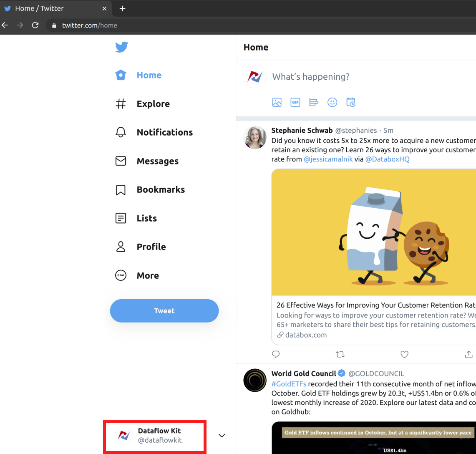Click the What's happening compose field
476x454 pixels.
tap(310, 76)
